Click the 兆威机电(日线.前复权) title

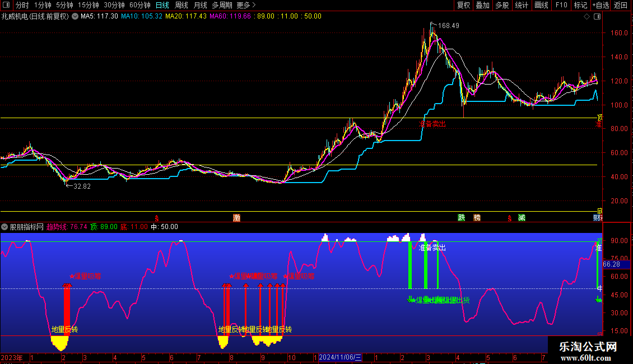point(35,17)
